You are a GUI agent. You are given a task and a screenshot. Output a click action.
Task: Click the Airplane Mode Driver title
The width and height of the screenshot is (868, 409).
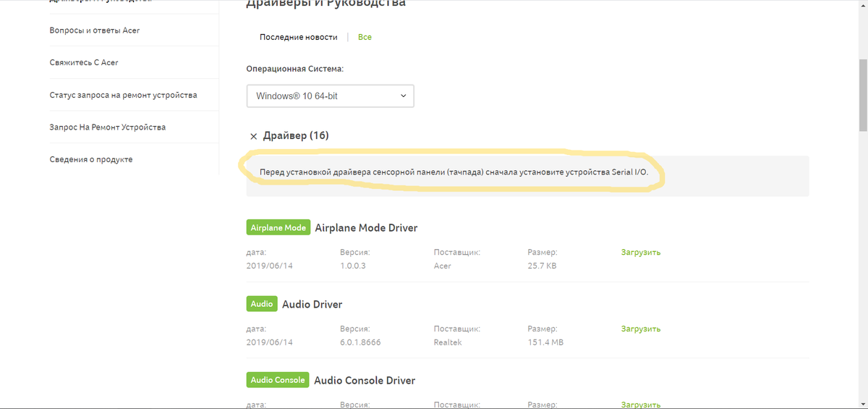tap(367, 228)
